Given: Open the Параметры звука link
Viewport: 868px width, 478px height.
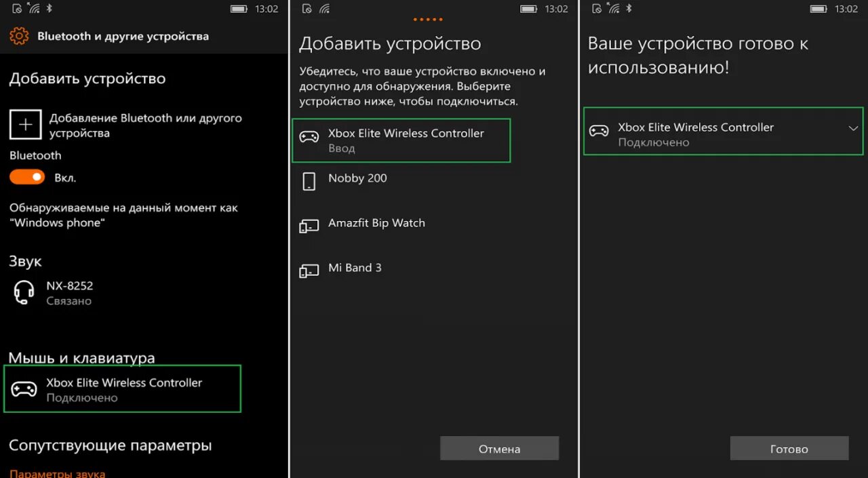Looking at the screenshot, I should 58,473.
